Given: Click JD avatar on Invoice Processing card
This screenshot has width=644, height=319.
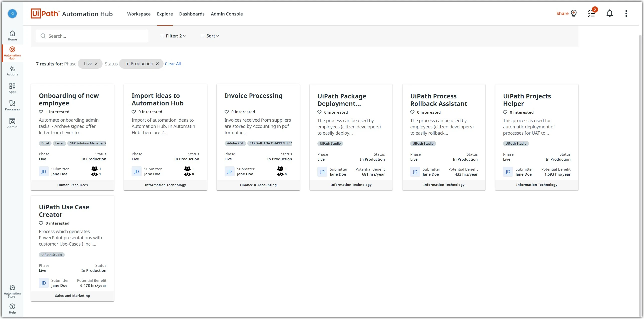Looking at the screenshot, I should pyautogui.click(x=229, y=172).
